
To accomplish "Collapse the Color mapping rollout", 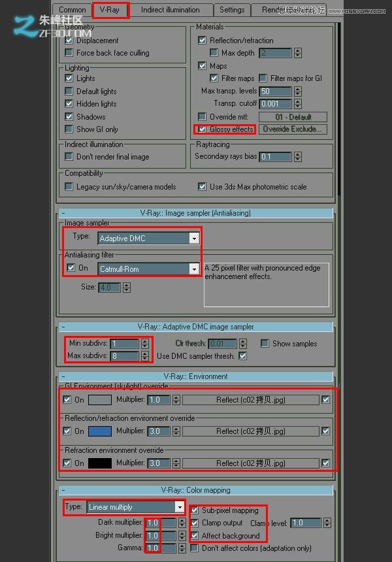I will [x=195, y=490].
